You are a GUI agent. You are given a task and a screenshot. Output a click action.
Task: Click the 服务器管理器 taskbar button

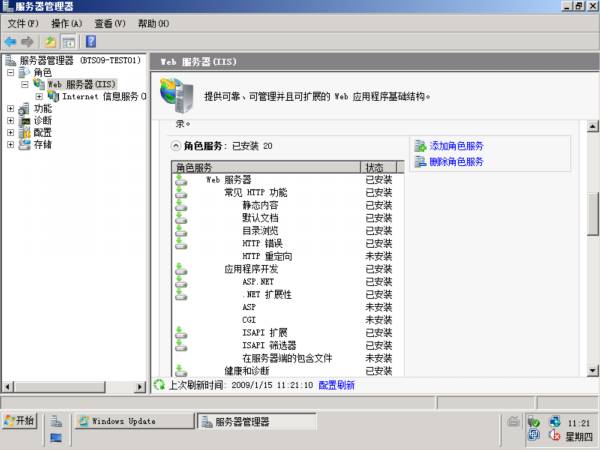(256, 421)
